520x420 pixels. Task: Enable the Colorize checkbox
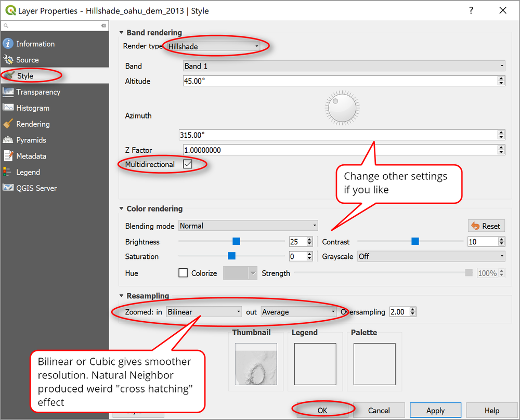[x=183, y=273]
